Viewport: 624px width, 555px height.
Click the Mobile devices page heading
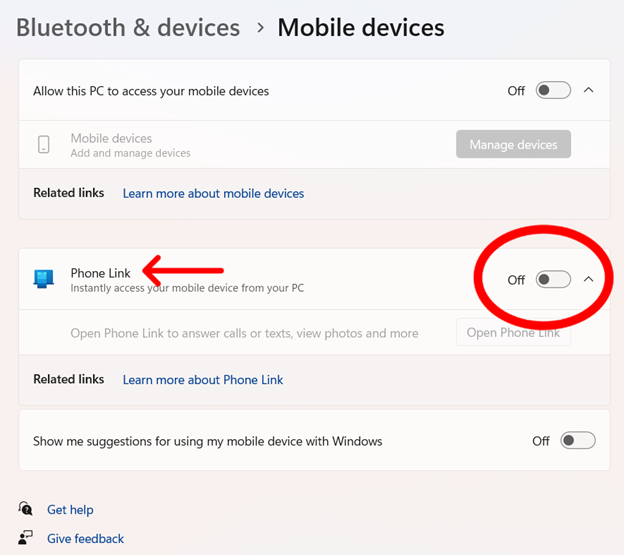361,28
